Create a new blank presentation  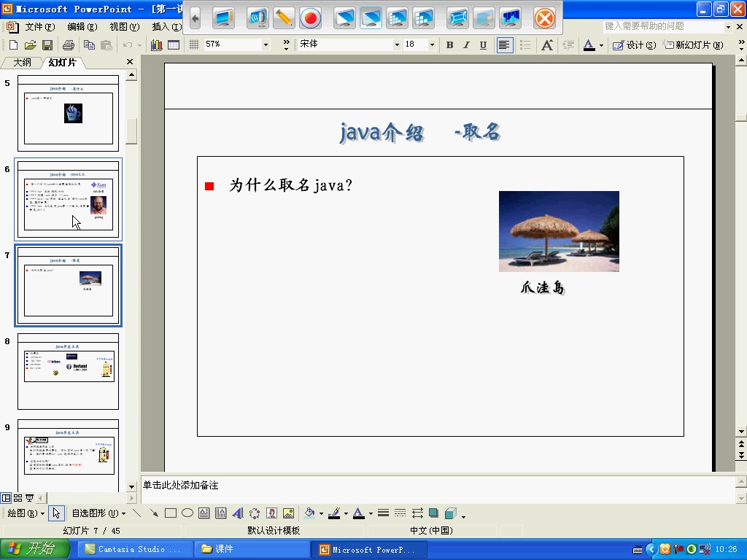point(13,45)
